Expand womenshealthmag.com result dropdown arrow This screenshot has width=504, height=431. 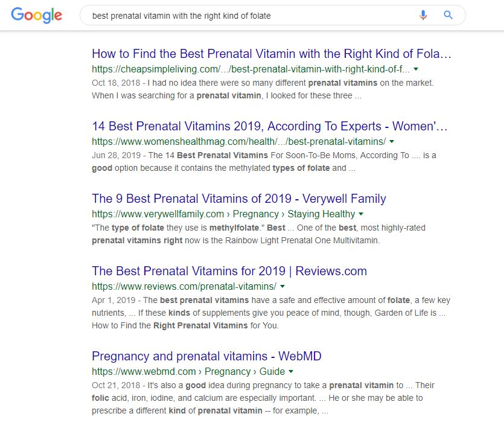click(392, 141)
